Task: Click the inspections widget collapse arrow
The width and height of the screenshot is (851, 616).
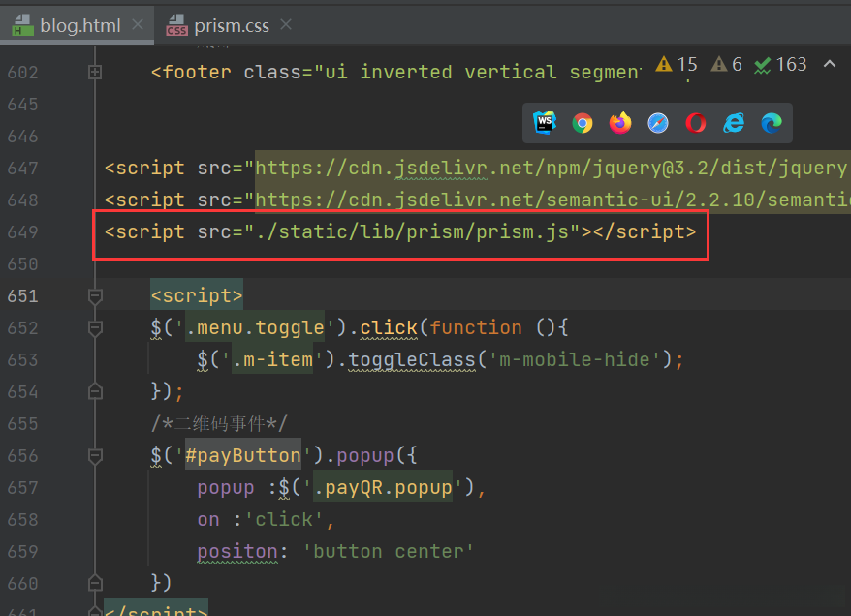Action: 830,64
